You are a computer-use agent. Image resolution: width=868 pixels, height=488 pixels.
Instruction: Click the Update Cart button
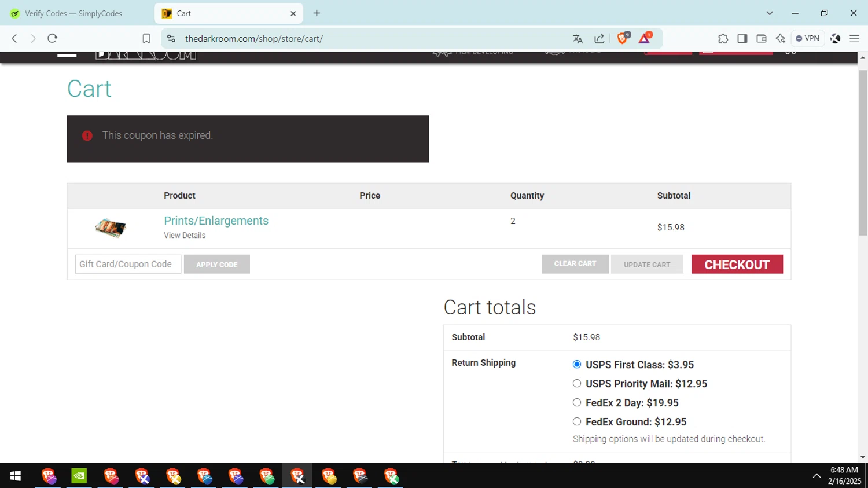(x=647, y=265)
